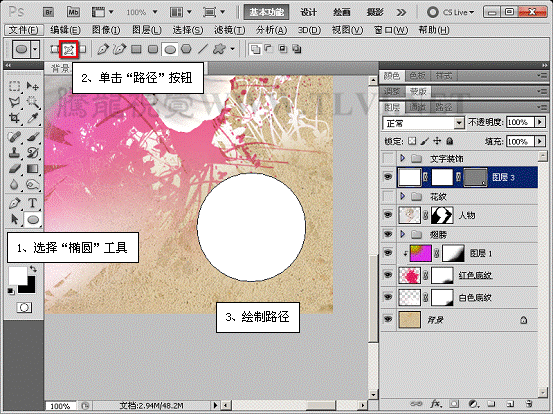Open the 文件(F) menu
This screenshot has width=553, height=414.
click(x=24, y=30)
